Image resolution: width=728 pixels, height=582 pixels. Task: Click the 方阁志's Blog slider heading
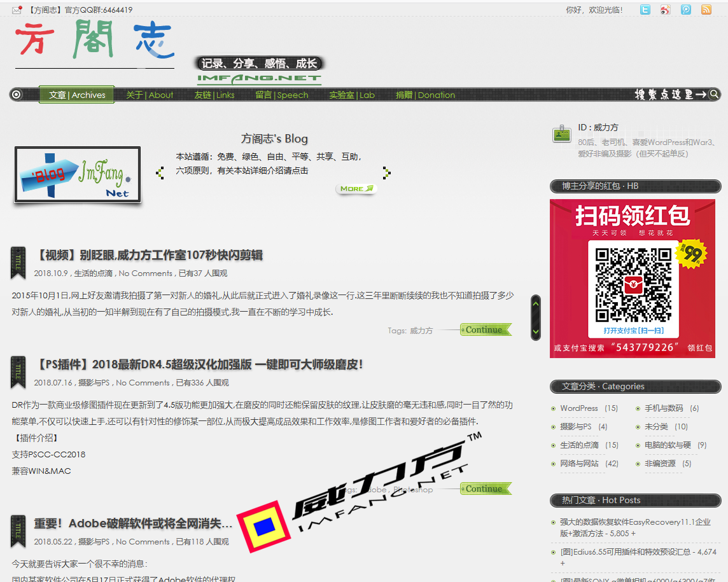coord(274,139)
